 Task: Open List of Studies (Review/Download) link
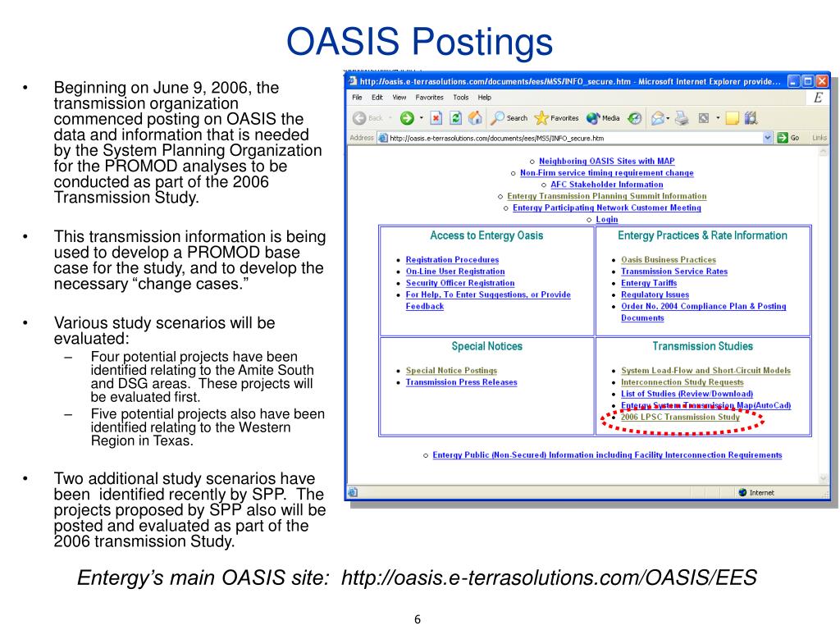[x=687, y=394]
